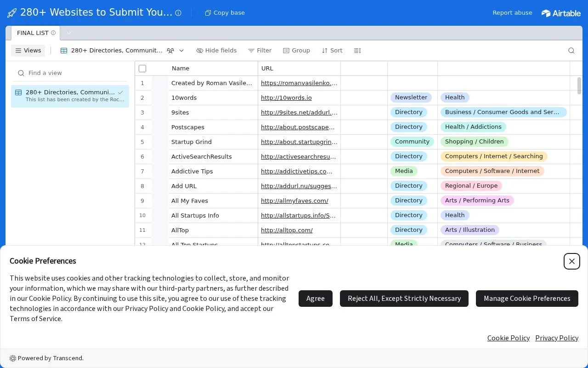
Task: Click the Transcend logo icon
Action: pyautogui.click(x=13, y=358)
